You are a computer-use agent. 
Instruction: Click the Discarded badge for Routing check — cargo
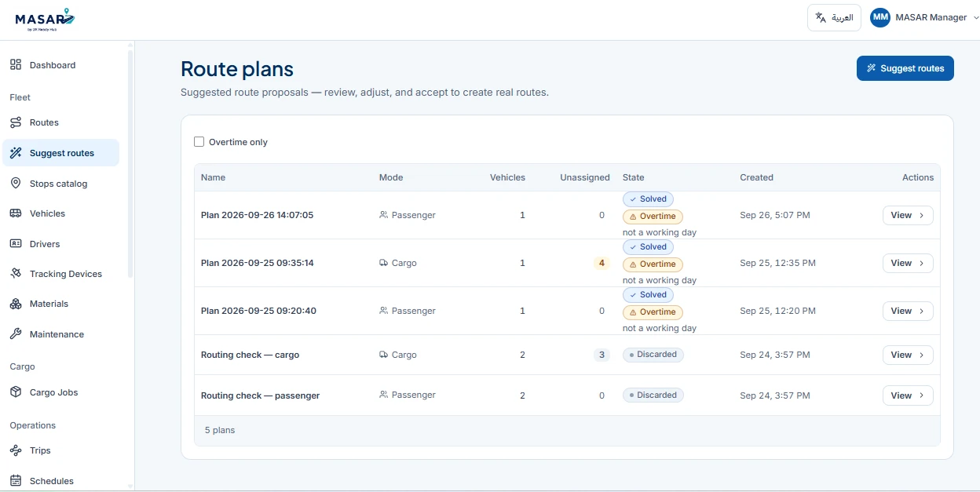pyautogui.click(x=653, y=355)
